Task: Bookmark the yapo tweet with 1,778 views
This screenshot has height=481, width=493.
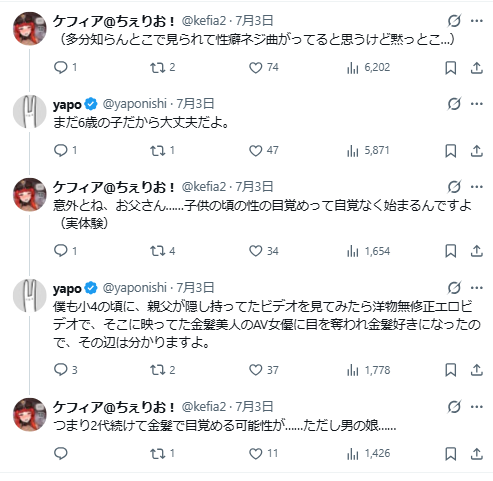Action: [x=451, y=370]
